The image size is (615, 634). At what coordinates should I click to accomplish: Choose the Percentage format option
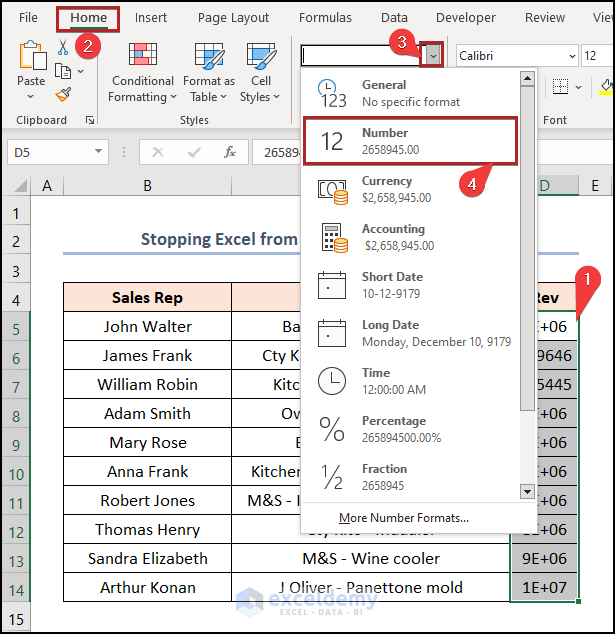click(x=410, y=429)
